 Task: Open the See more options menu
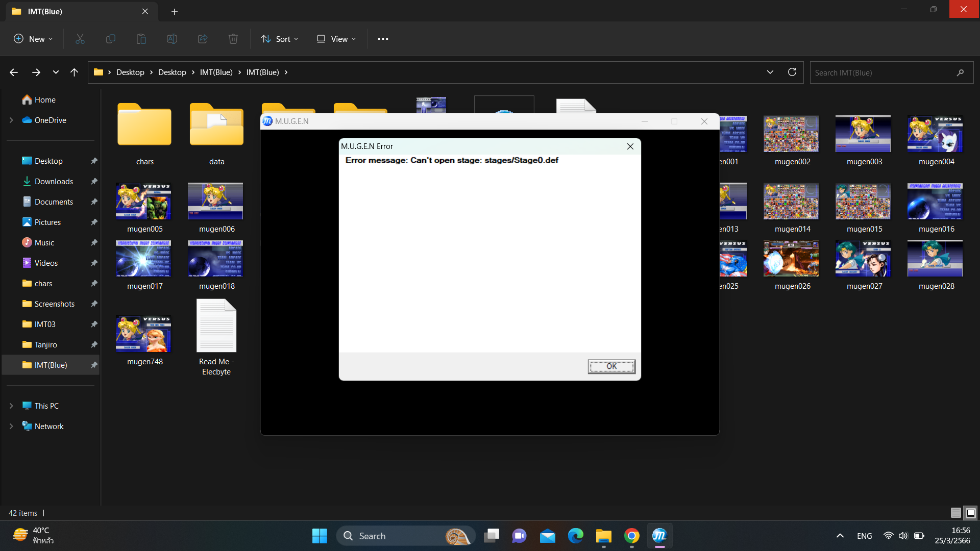coord(383,39)
